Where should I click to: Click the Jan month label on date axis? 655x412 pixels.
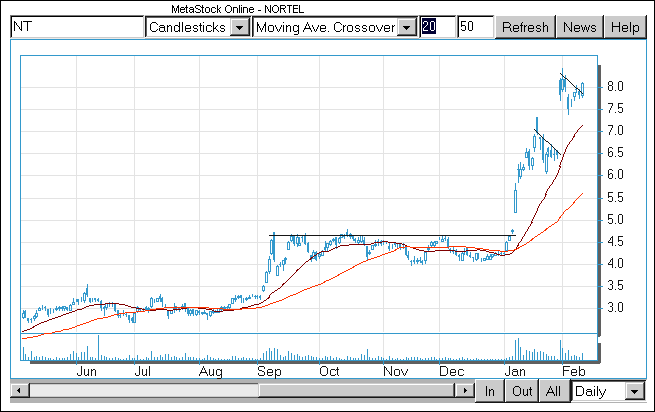pyautogui.click(x=515, y=371)
